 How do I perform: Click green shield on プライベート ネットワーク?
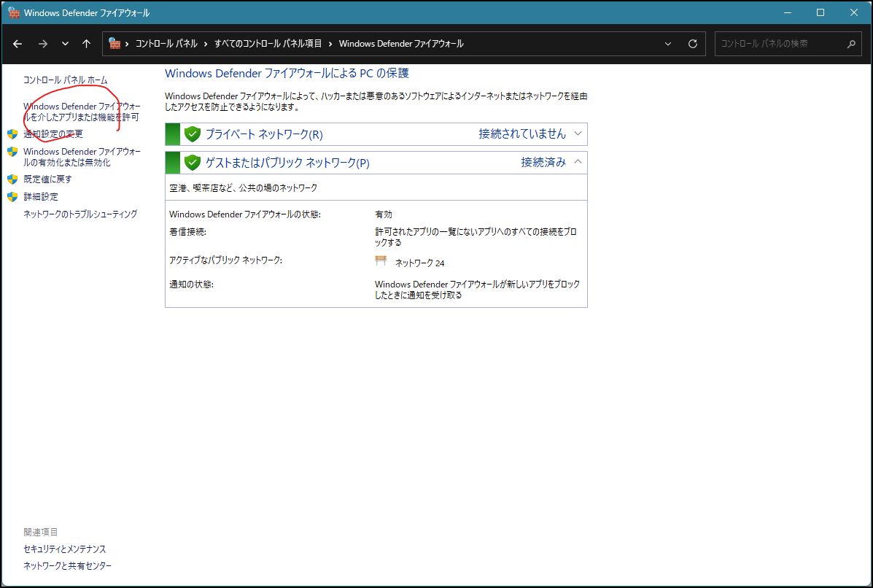[x=192, y=134]
